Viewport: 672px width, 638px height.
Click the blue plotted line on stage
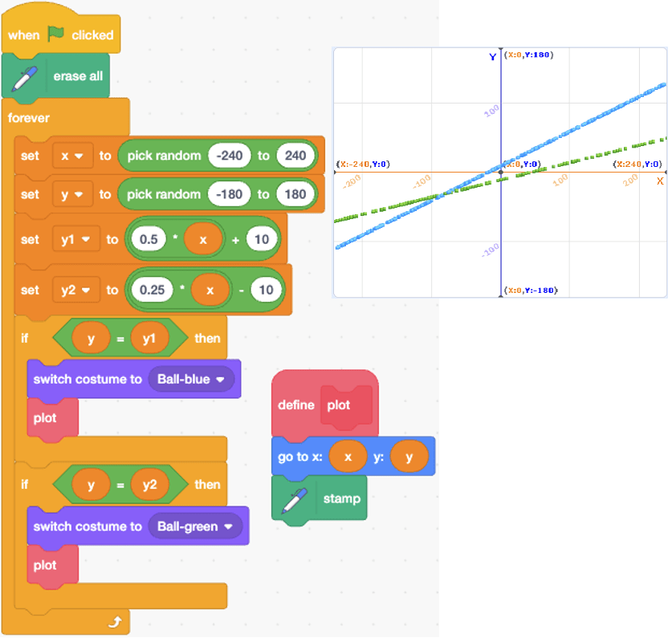point(578,128)
